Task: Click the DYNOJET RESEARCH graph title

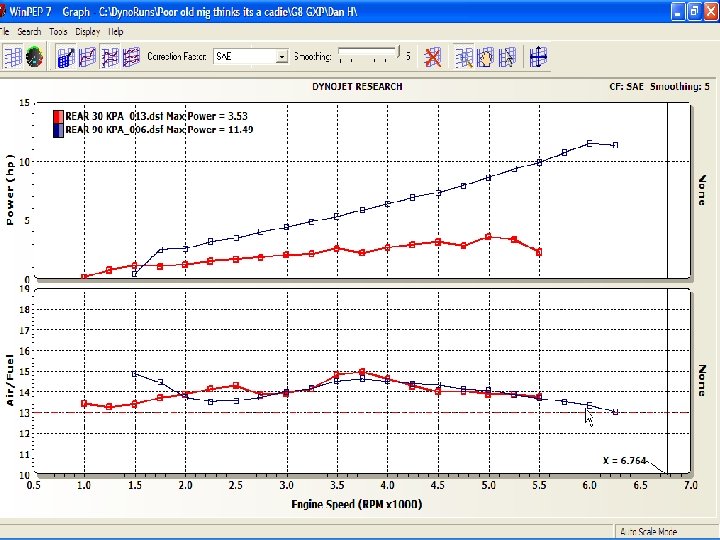Action: point(357,87)
